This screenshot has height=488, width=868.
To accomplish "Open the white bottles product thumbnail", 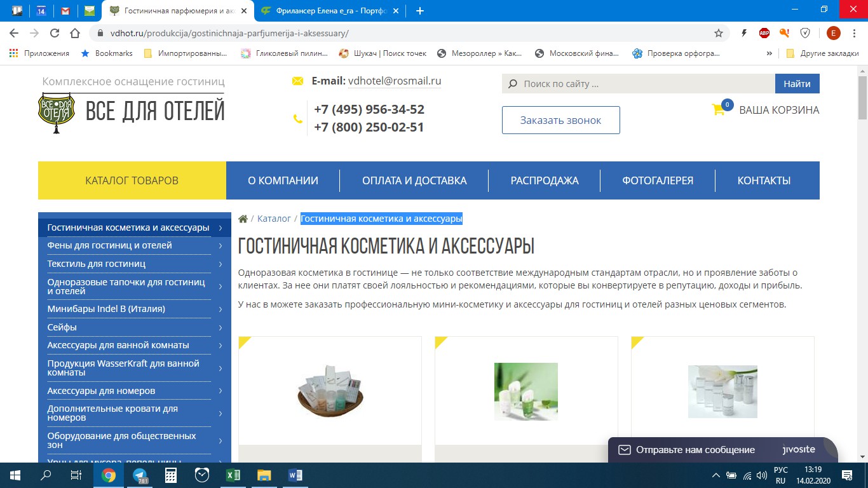I will click(x=722, y=391).
